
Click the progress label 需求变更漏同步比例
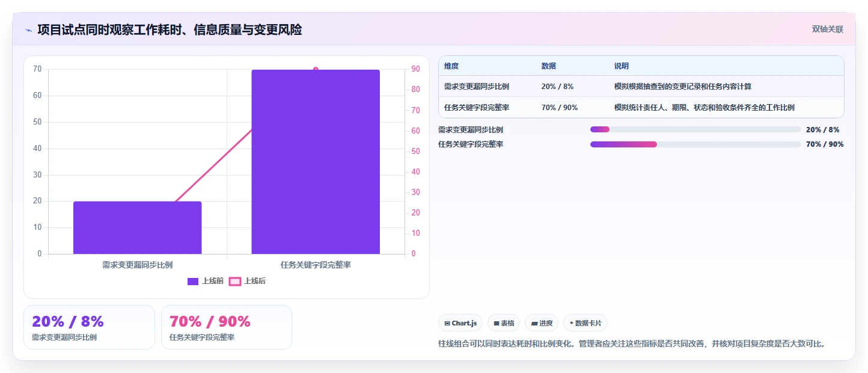pyautogui.click(x=471, y=129)
